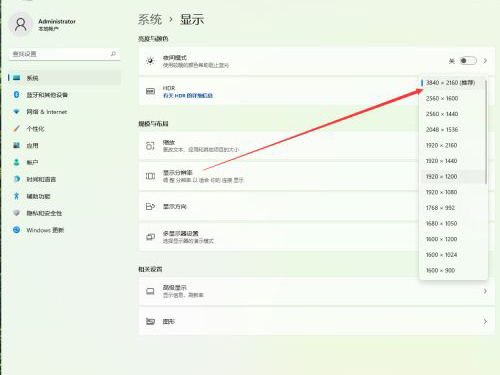This screenshot has width=500, height=375.
Task: Choose 1600 × 1200 resolution
Action: pyautogui.click(x=452, y=239)
